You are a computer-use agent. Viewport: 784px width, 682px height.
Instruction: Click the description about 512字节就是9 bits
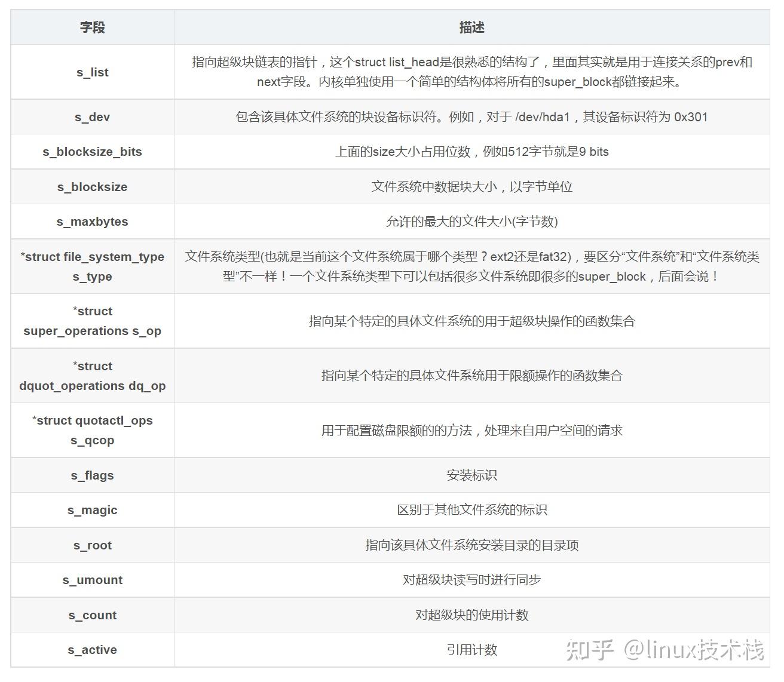472,152
